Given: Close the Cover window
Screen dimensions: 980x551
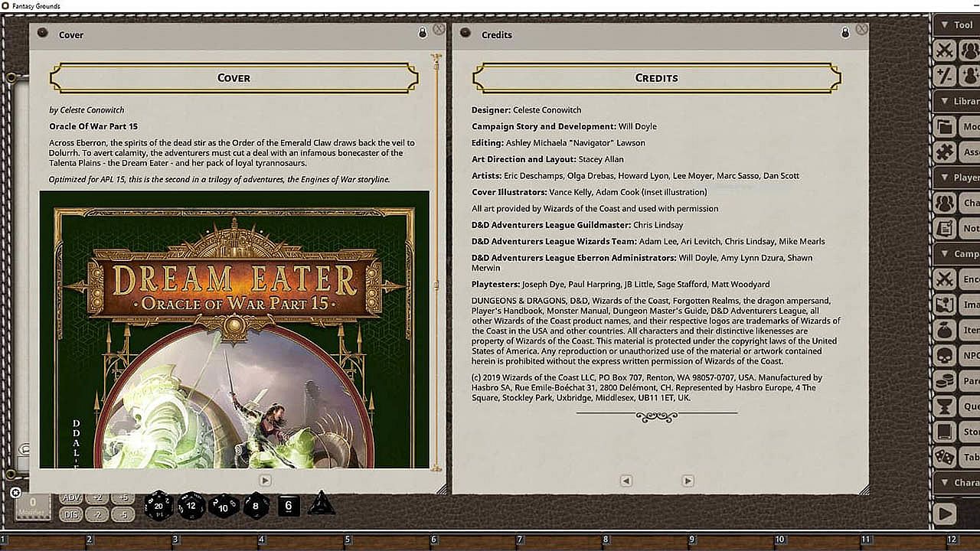Looking at the screenshot, I should [439, 29].
